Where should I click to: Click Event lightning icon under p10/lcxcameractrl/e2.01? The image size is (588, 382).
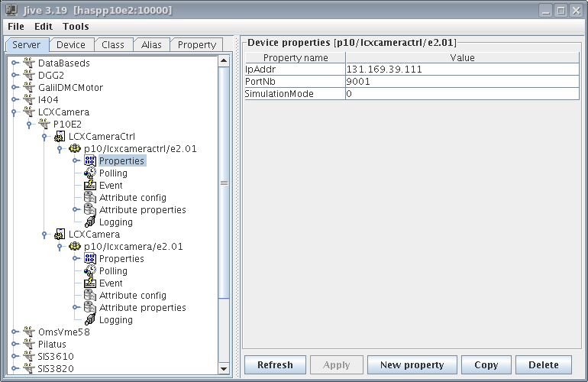pos(90,186)
